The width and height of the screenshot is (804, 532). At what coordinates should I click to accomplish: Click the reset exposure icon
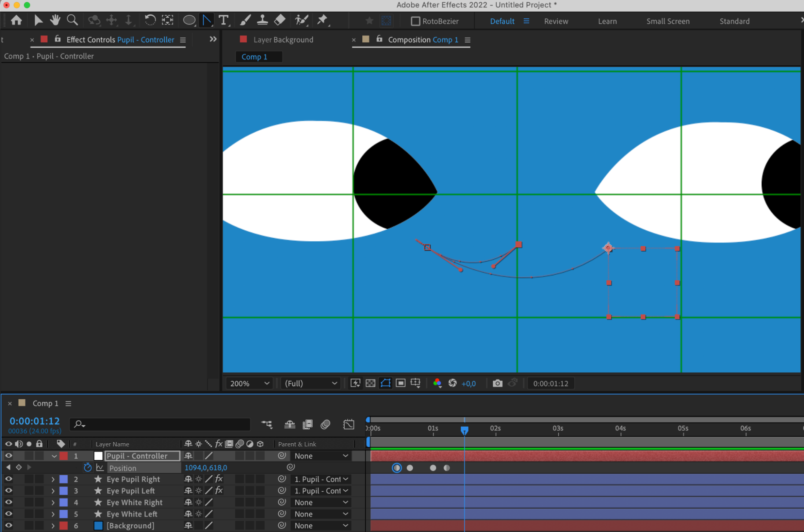(452, 383)
